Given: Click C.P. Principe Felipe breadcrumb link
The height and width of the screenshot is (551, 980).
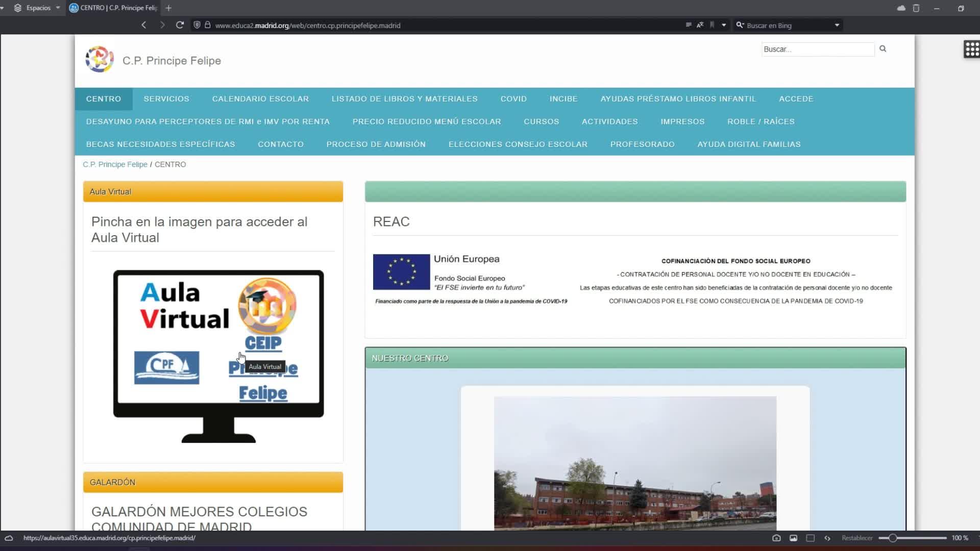Looking at the screenshot, I should pos(115,164).
